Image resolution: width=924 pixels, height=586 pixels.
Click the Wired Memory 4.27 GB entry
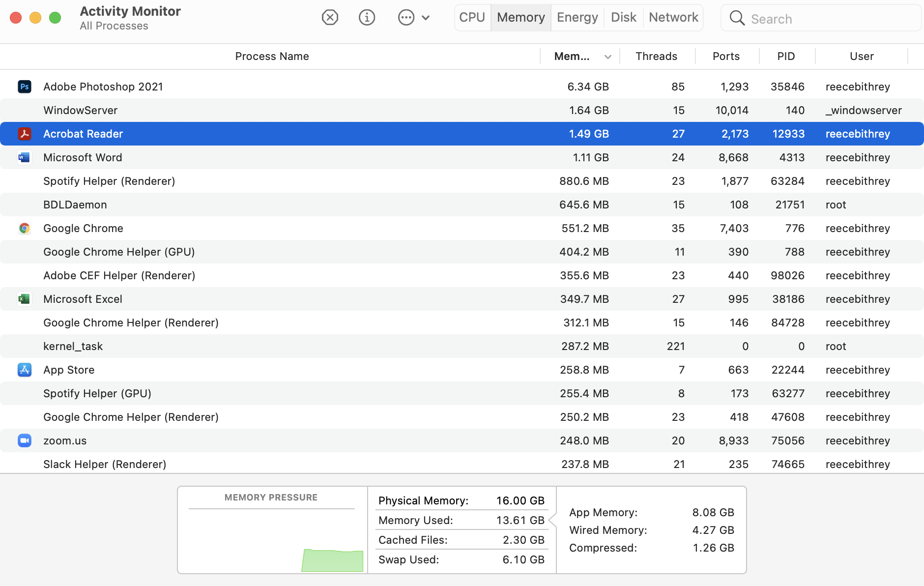pos(652,530)
